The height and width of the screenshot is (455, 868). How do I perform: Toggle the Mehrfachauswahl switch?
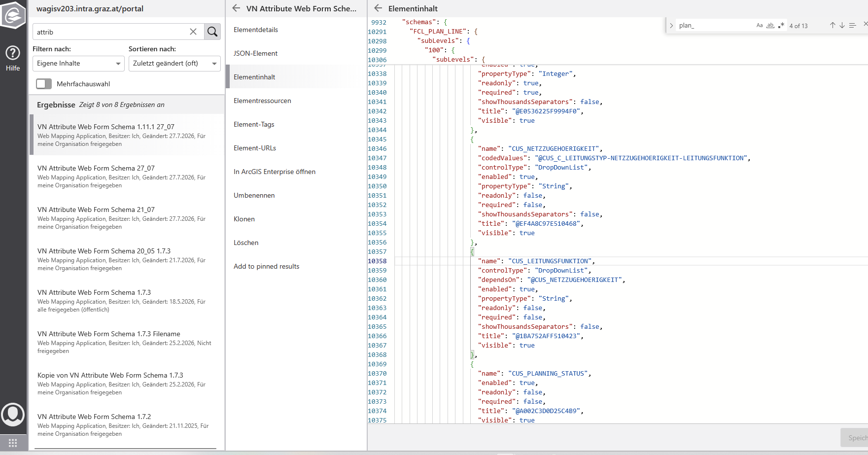coord(44,84)
